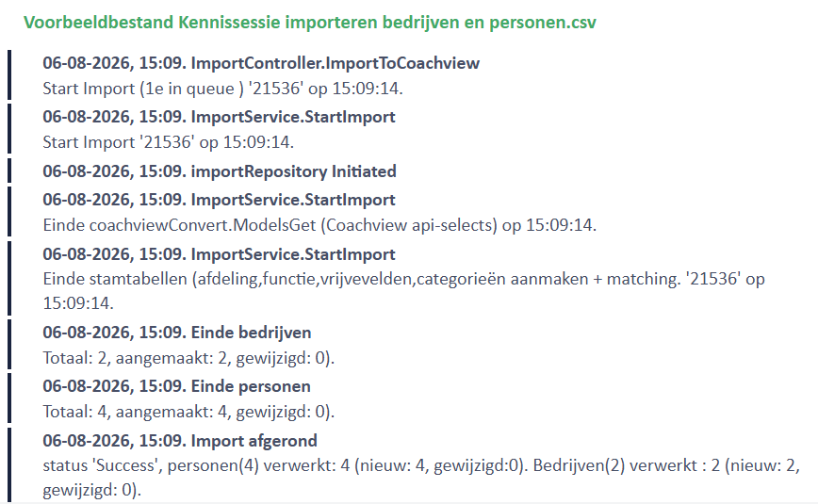Click the 'Totaal: 2, aangemaakt: 2' line
Screen dimensions: 818x504
click(188, 358)
